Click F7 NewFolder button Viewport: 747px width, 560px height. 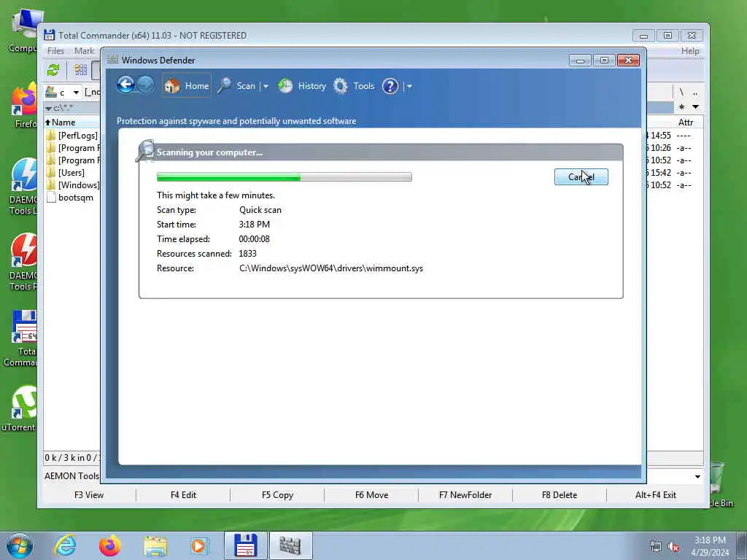[465, 495]
